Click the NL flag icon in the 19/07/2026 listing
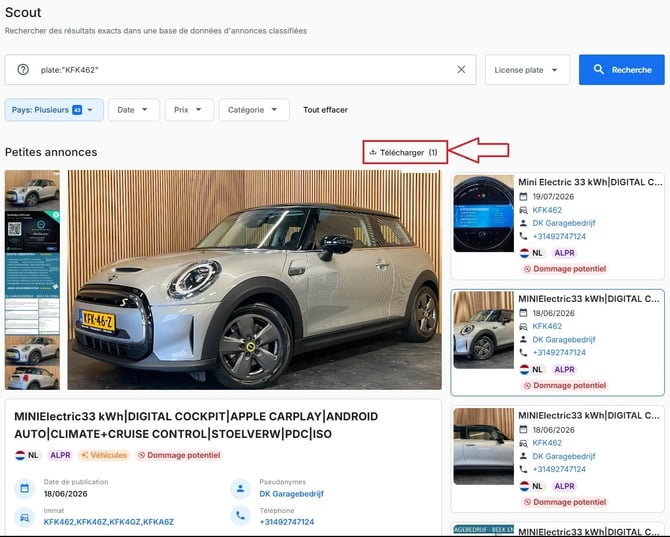Screen dimensions: 670x537 pyautogui.click(x=524, y=253)
